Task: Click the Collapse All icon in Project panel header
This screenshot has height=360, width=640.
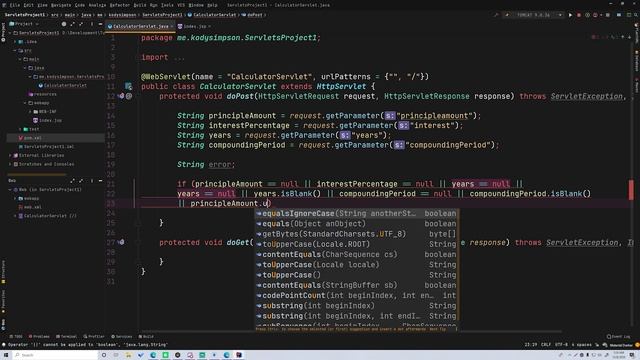Action: [x=81, y=24]
